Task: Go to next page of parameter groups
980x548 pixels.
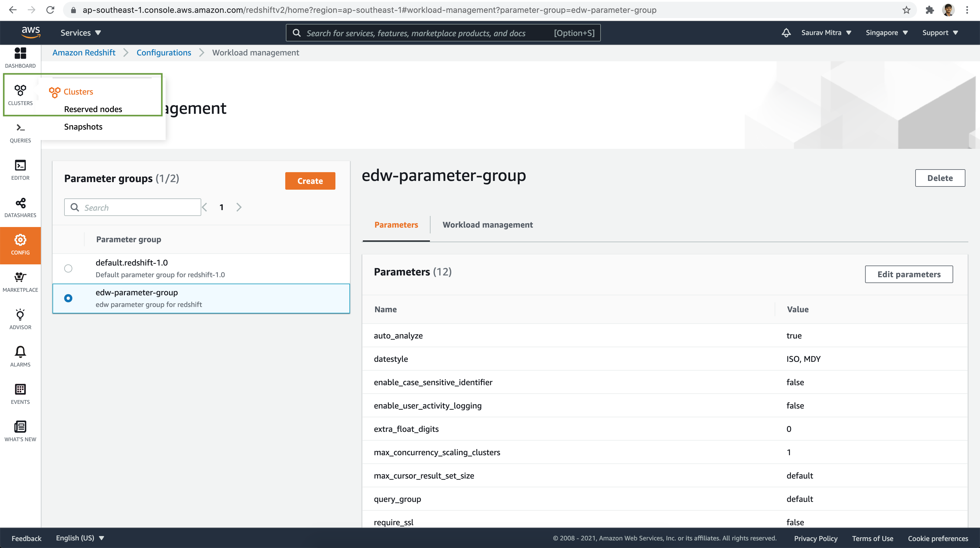Action: tap(239, 207)
